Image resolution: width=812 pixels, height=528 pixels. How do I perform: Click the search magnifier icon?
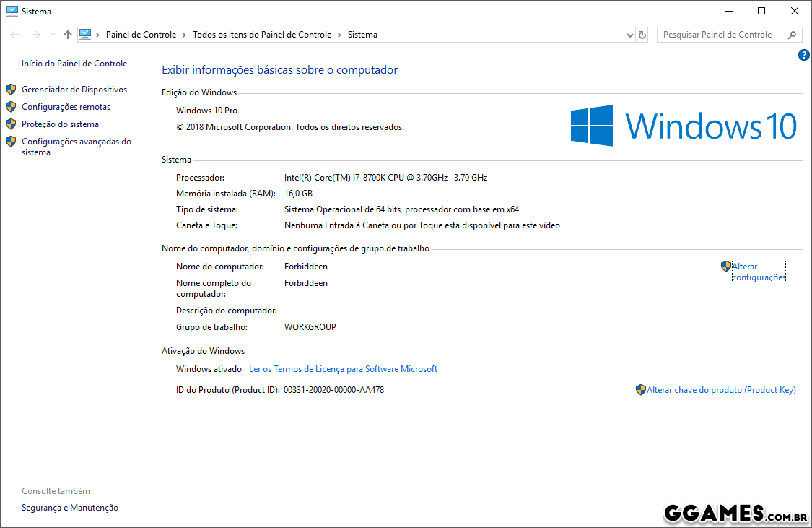click(x=792, y=35)
